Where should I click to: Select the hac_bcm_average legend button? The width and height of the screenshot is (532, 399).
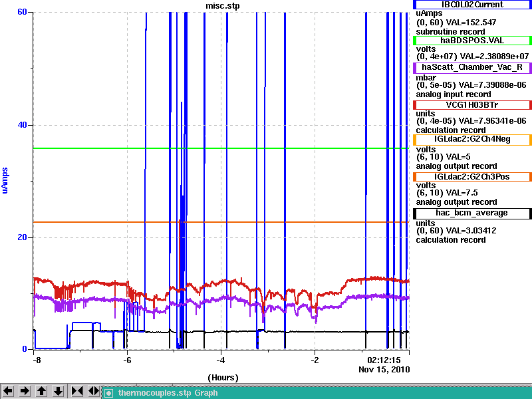tap(472, 213)
